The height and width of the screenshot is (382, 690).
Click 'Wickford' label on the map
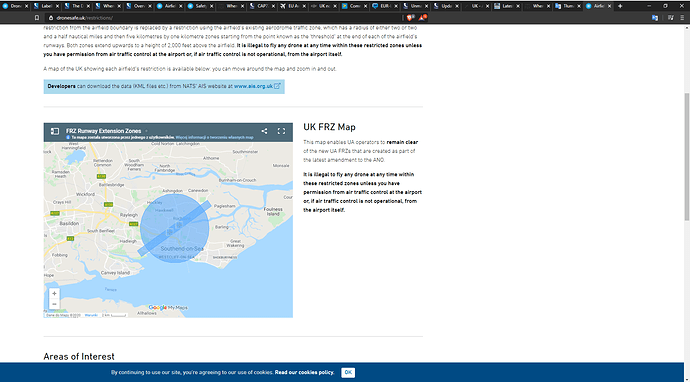click(x=85, y=194)
